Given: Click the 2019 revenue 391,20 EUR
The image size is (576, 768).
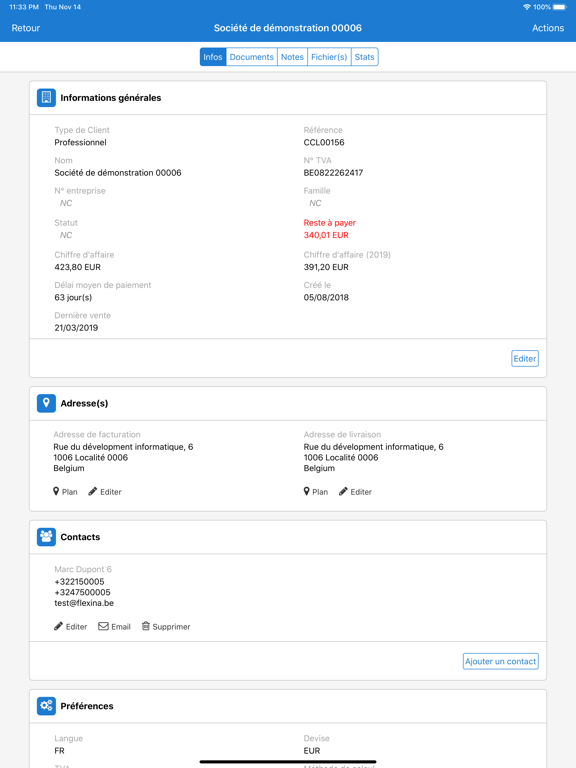Looking at the screenshot, I should [326, 267].
